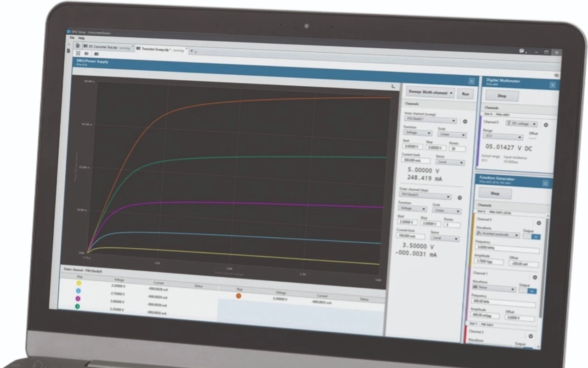588x368 pixels.
Task: Open the SMU panel menu icon
Action: coord(471,81)
